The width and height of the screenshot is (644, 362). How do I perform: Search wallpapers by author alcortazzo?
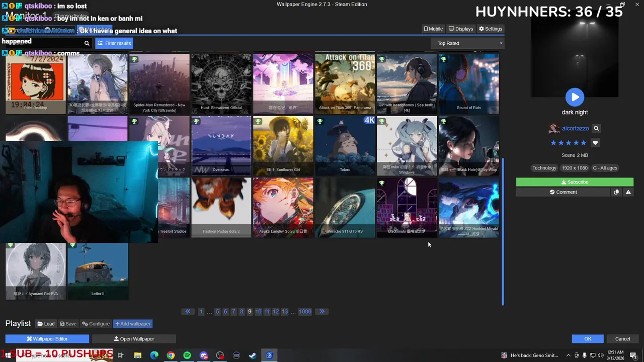pos(596,128)
